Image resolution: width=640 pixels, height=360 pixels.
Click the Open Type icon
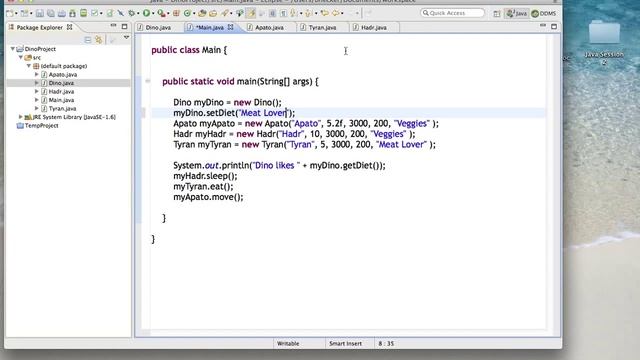(202, 13)
